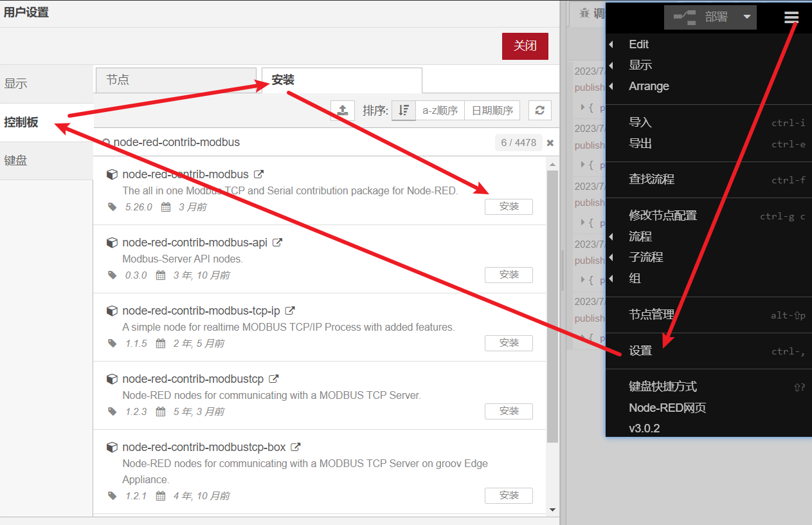Install the node-red-contrib-modbus 5.26.0 module
The image size is (812, 525).
click(509, 207)
